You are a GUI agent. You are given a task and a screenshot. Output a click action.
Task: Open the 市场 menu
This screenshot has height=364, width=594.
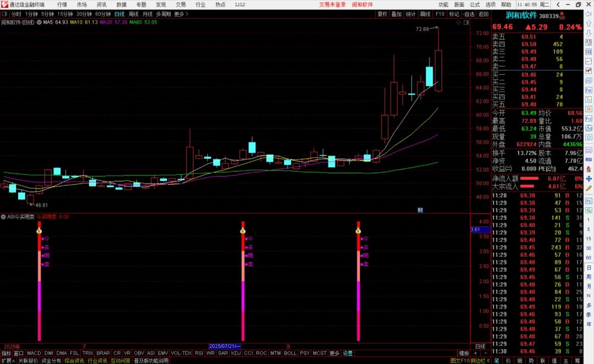[82, 4]
